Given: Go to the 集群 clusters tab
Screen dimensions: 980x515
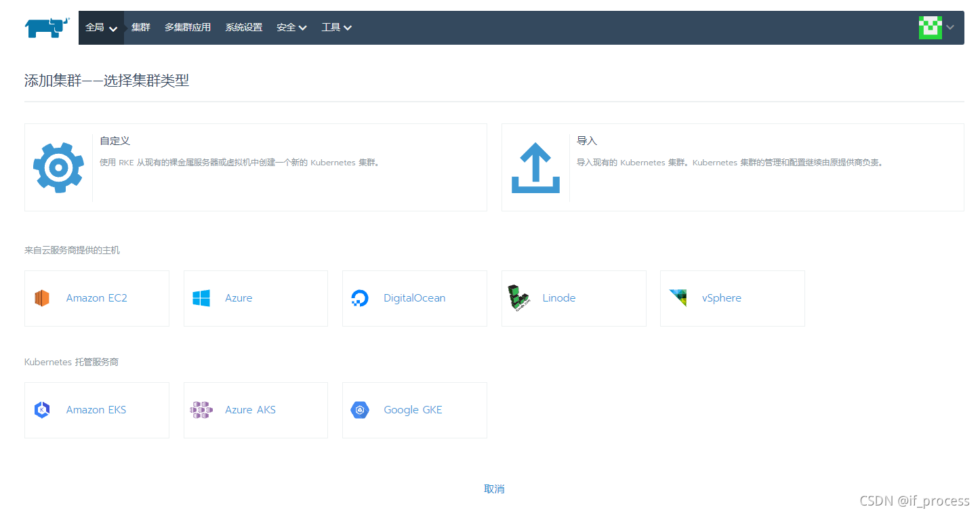Looking at the screenshot, I should (x=141, y=28).
